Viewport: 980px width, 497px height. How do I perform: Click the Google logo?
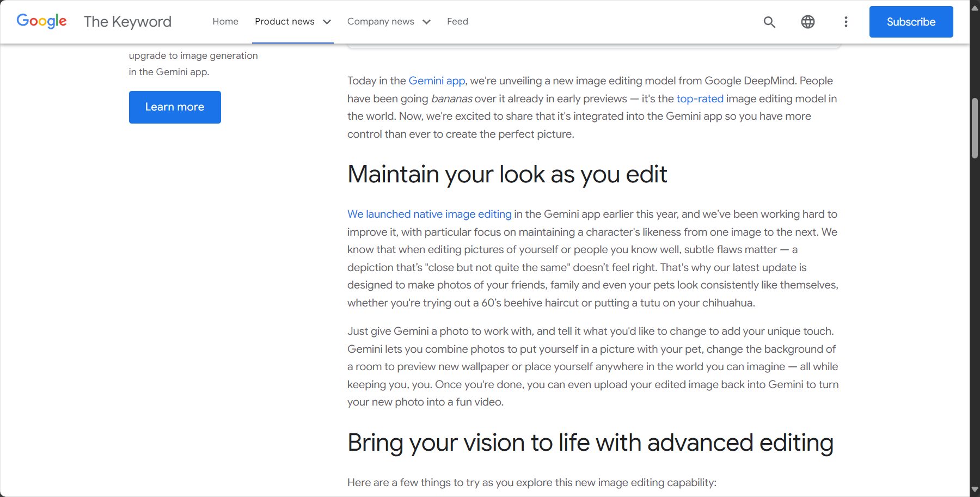pos(41,21)
